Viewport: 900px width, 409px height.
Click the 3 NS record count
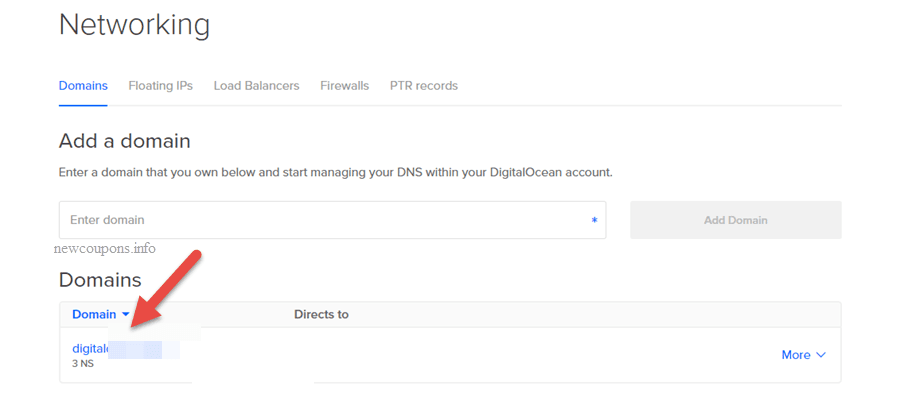click(84, 363)
